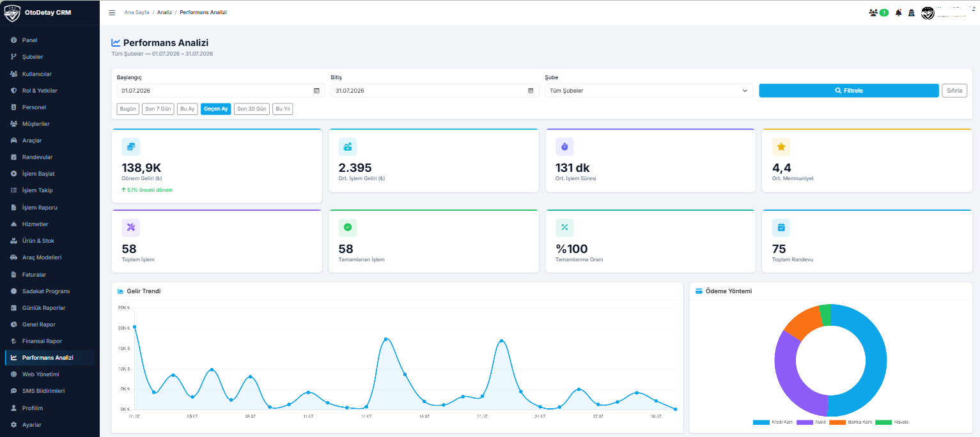This screenshot has height=437, width=980.
Task: Select the Bugün quick range
Action: (x=128, y=109)
